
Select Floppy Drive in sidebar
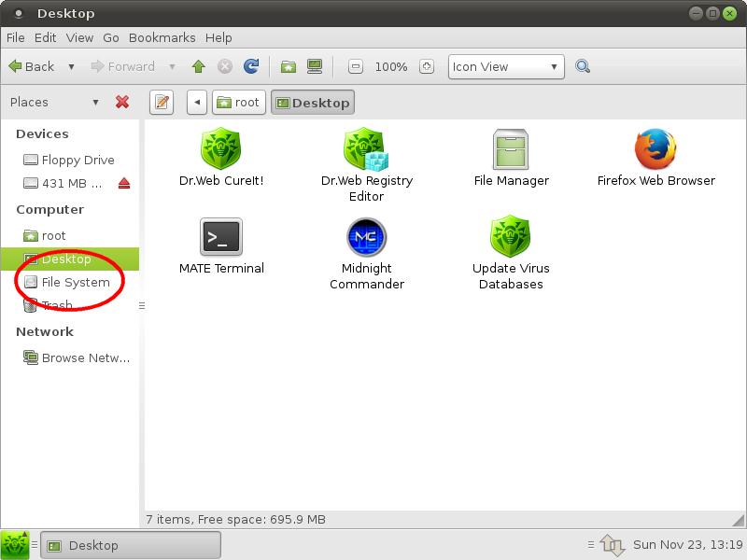point(69,160)
